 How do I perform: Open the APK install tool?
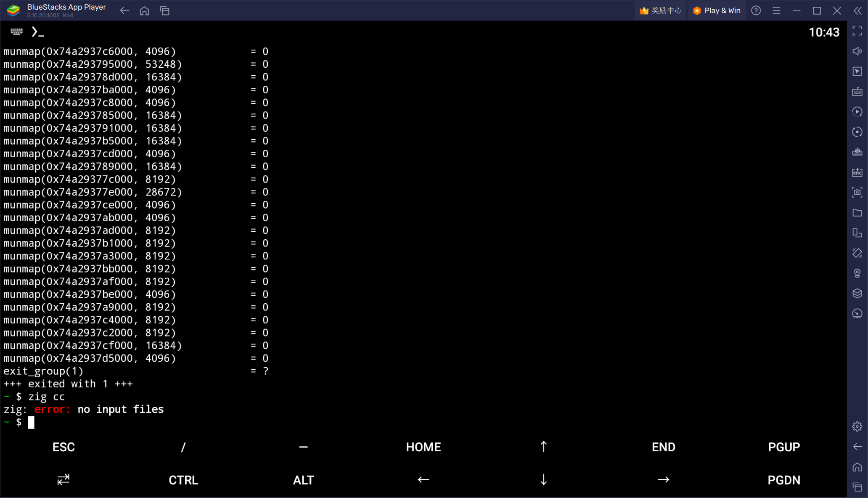tap(857, 172)
